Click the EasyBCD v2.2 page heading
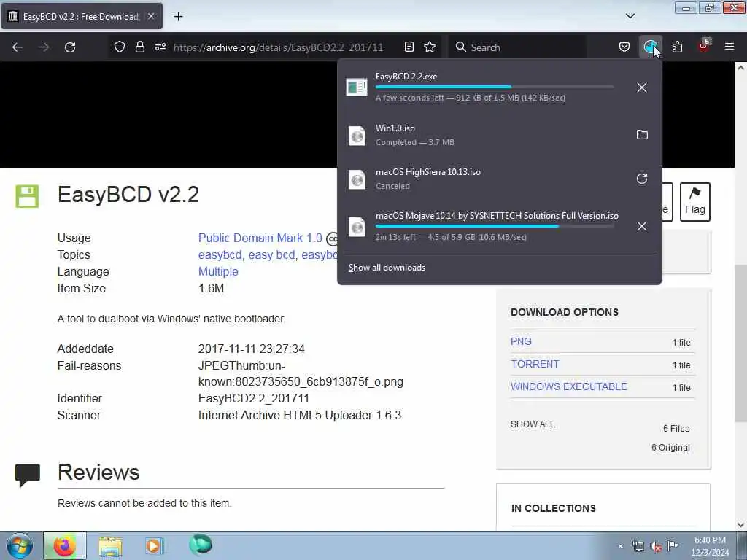The width and height of the screenshot is (747, 560). pos(128,194)
